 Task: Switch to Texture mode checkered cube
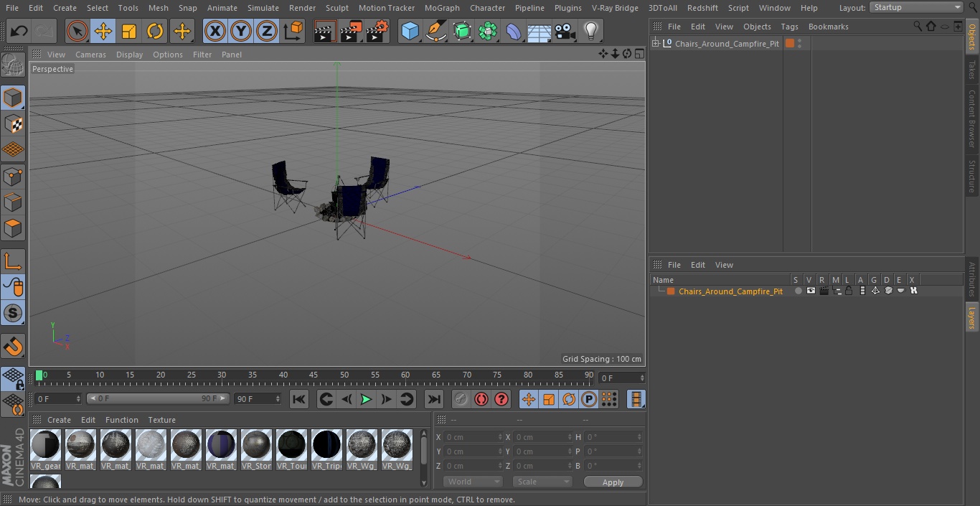13,124
